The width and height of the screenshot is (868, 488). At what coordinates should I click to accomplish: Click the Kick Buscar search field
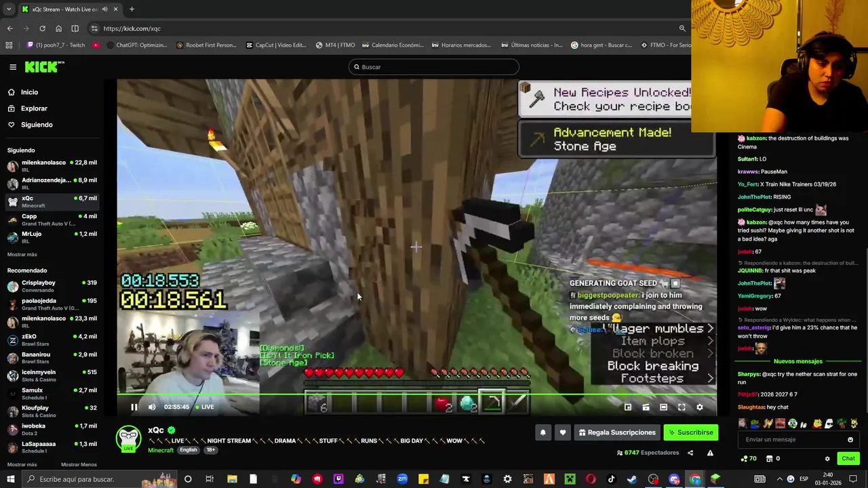click(434, 67)
